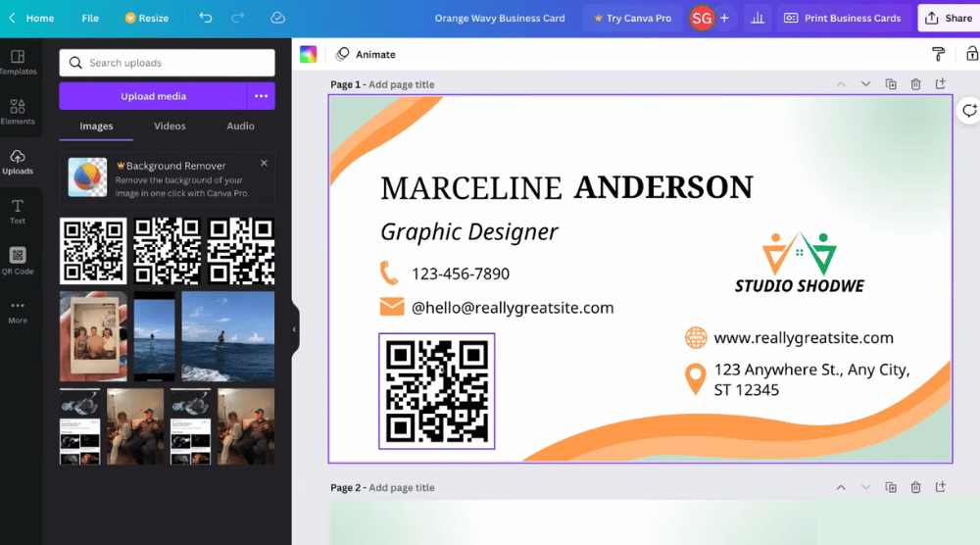The image size is (980, 545).
Task: Select the third uploaded QR code image
Action: tap(241, 251)
